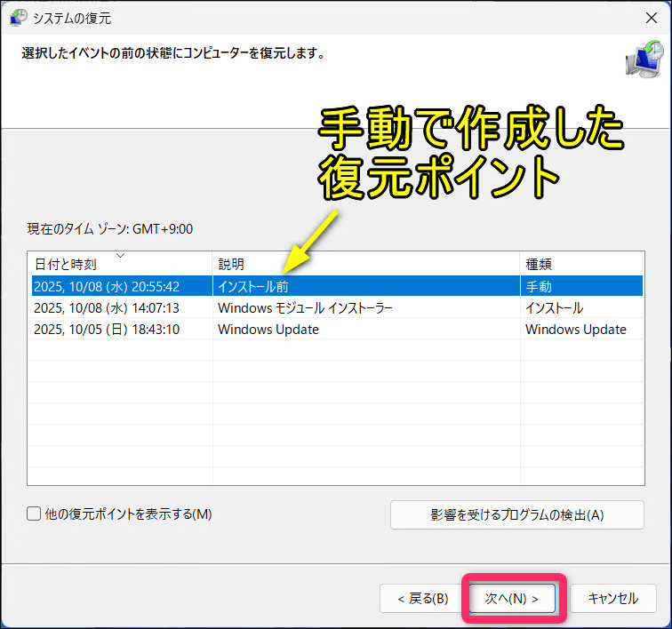Click the 手動 type cell in first row

(539, 286)
